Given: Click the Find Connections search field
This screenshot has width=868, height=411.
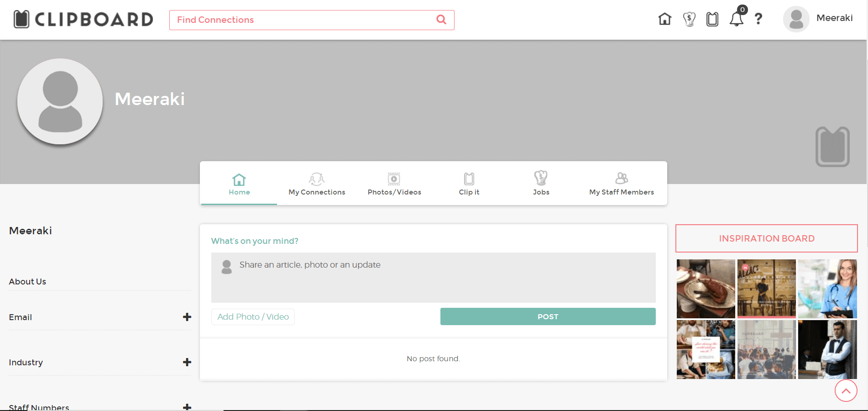Looking at the screenshot, I should [301, 20].
